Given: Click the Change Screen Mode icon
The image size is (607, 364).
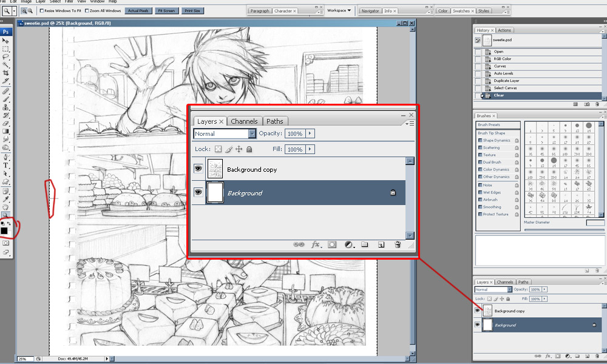Looking at the screenshot, I should point(6,252).
